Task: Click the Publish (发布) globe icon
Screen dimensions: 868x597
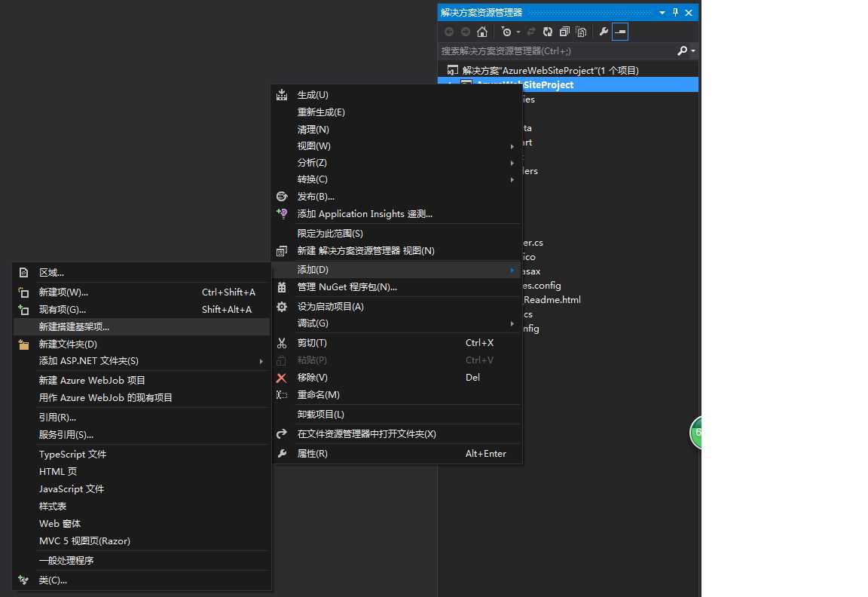Action: [x=282, y=196]
